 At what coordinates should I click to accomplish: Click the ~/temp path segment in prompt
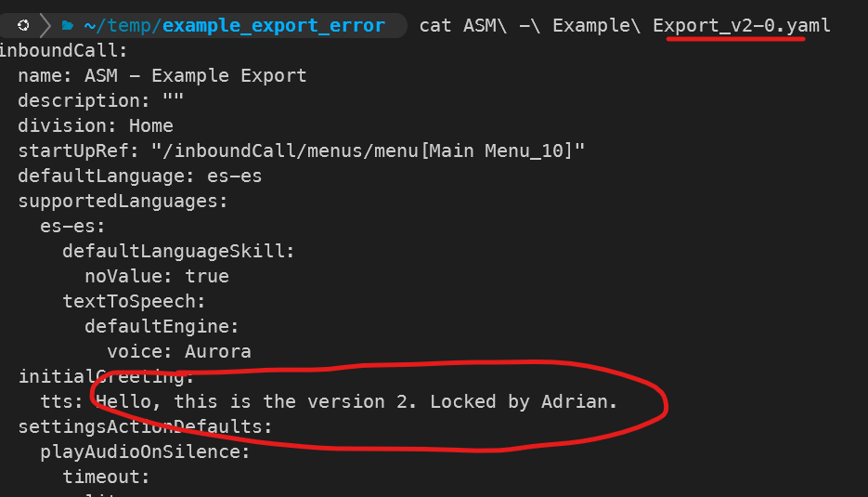(120, 25)
